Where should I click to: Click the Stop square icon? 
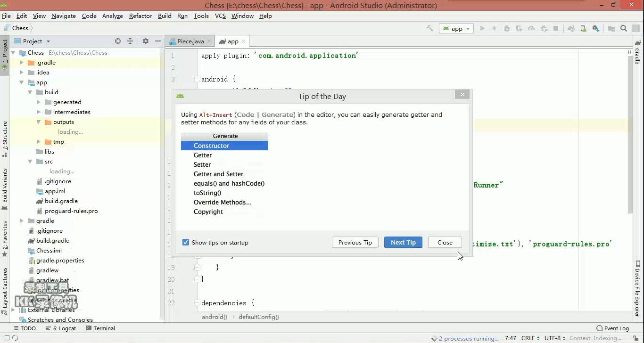point(556,28)
